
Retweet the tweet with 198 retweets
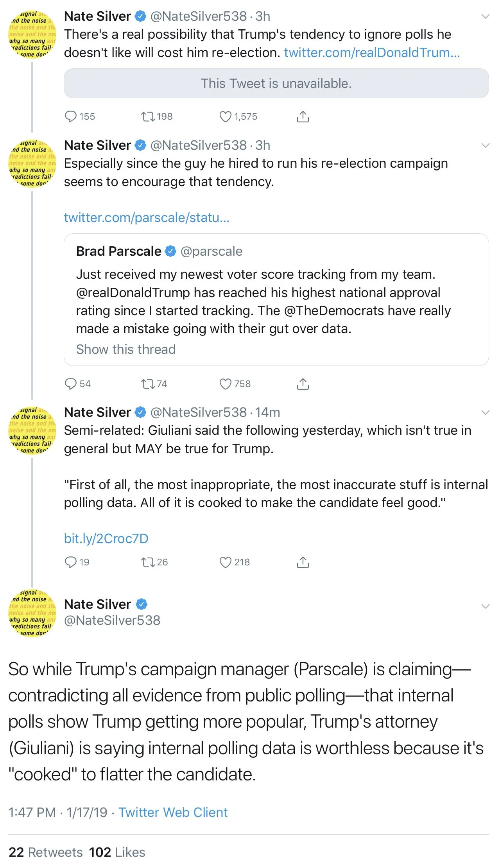pyautogui.click(x=148, y=117)
